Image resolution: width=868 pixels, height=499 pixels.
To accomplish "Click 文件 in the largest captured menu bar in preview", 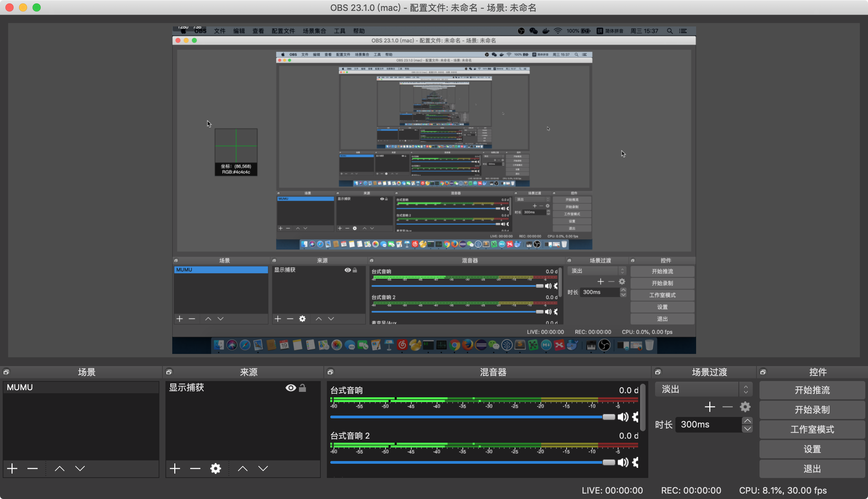I will [220, 31].
